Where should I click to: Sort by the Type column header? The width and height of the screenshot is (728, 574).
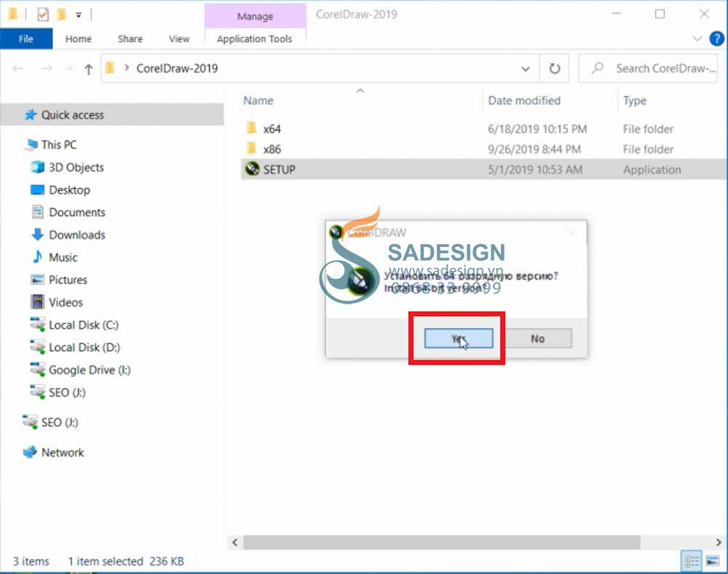coord(634,101)
